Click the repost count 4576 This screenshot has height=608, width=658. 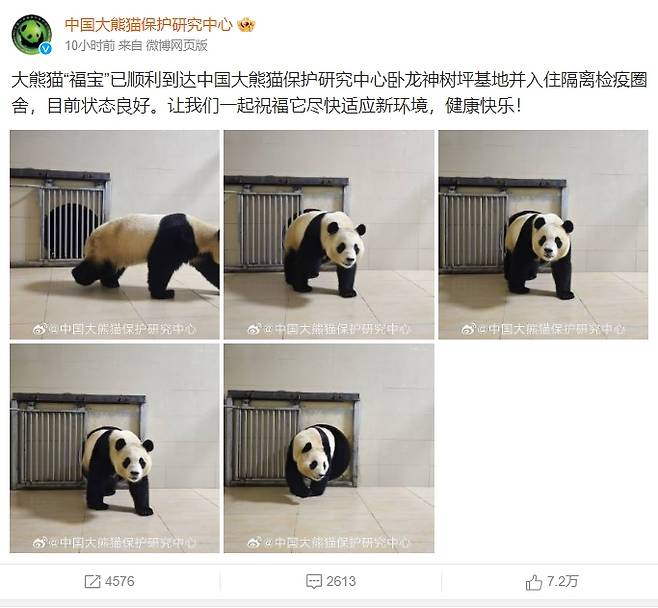[120, 582]
